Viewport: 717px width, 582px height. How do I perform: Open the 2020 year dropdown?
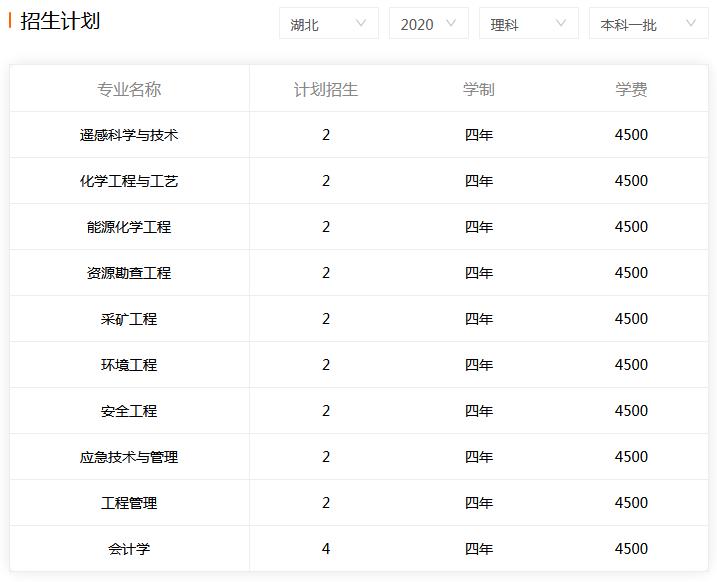pos(428,23)
